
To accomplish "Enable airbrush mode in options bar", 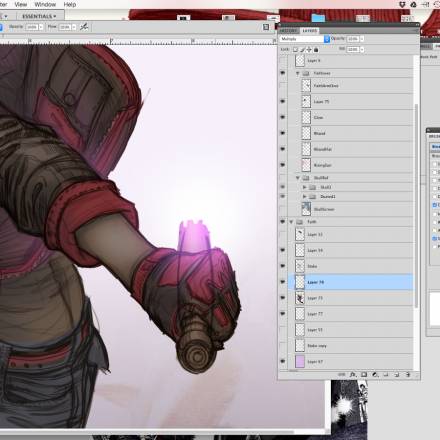I will pyautogui.click(x=84, y=27).
